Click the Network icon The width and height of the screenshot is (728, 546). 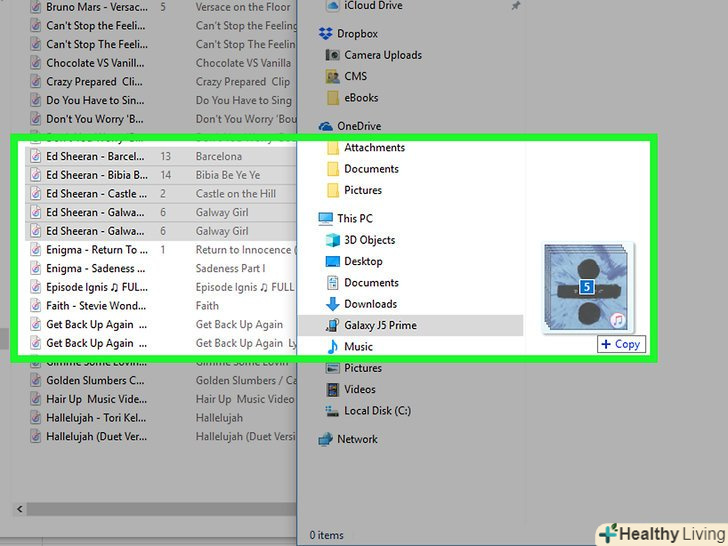[325, 439]
